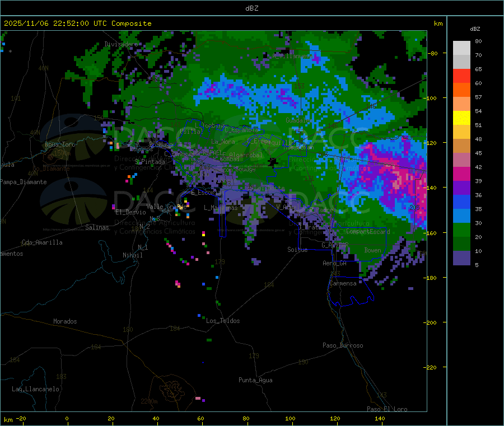Click the '100' horizontal axis tick label

(290, 419)
